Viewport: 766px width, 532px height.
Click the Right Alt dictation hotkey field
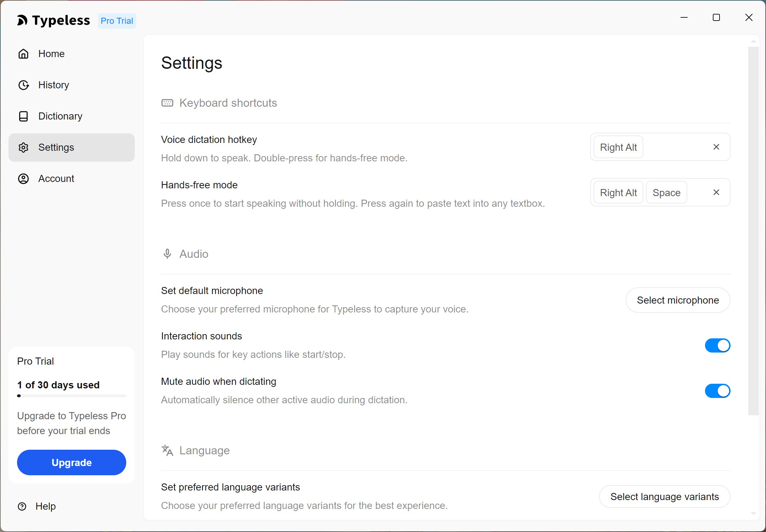point(618,147)
